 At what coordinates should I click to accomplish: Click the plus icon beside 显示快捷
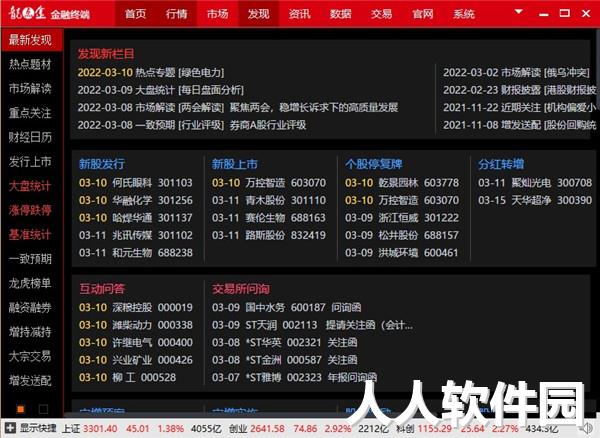(x=10, y=428)
